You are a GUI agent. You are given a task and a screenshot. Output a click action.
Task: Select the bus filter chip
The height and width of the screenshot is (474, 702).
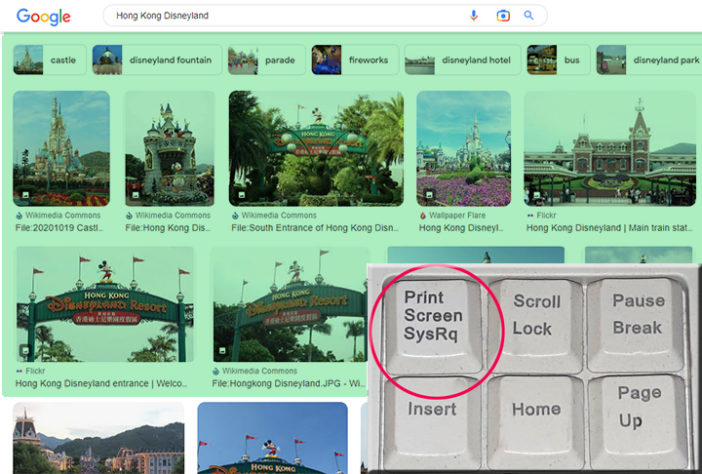(558, 60)
